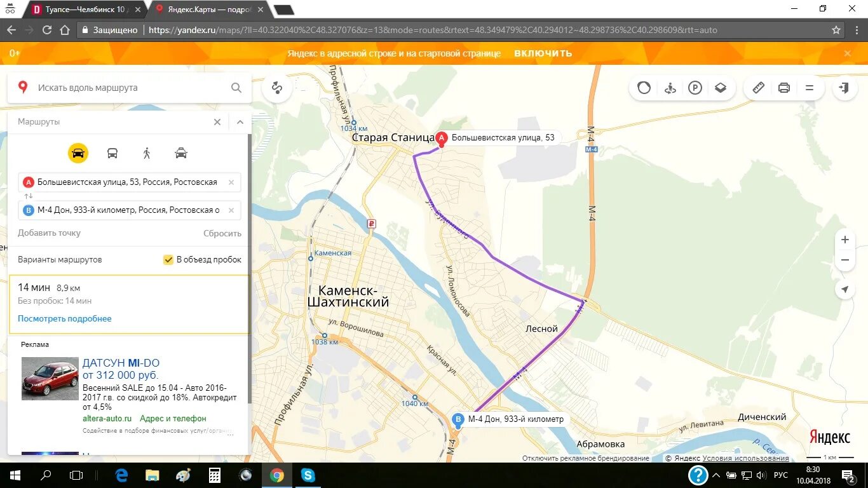The width and height of the screenshot is (868, 488).
Task: Open the traffic layer icon
Action: (644, 88)
